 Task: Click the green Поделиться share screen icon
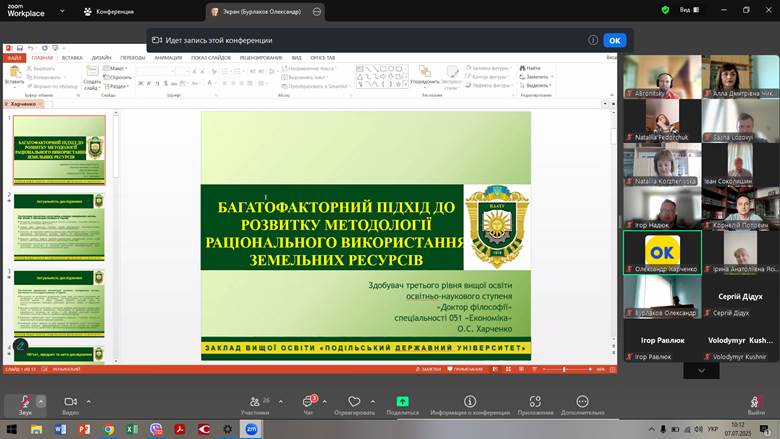402,401
